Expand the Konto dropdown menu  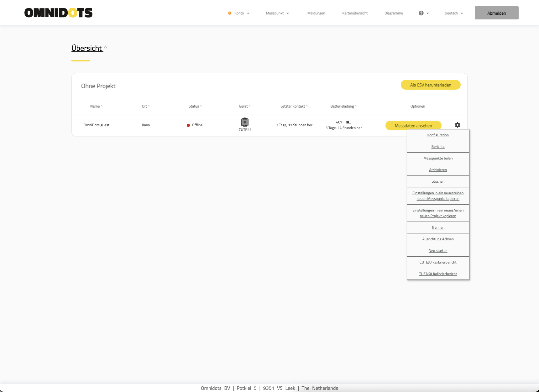[x=241, y=13]
